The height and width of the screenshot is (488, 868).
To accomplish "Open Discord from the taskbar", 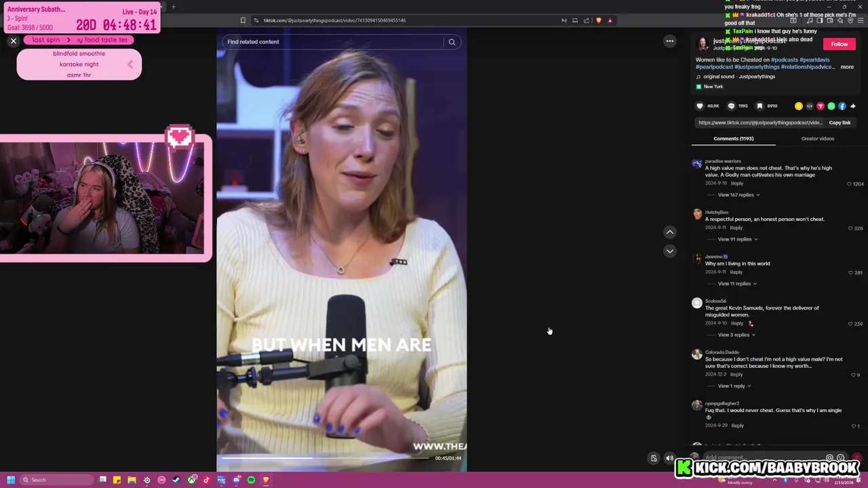I will (x=236, y=480).
